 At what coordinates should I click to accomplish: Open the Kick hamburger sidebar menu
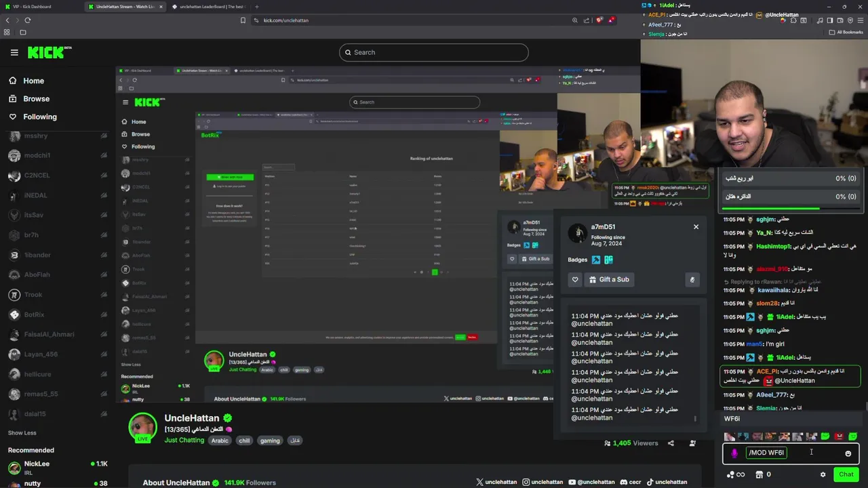14,52
